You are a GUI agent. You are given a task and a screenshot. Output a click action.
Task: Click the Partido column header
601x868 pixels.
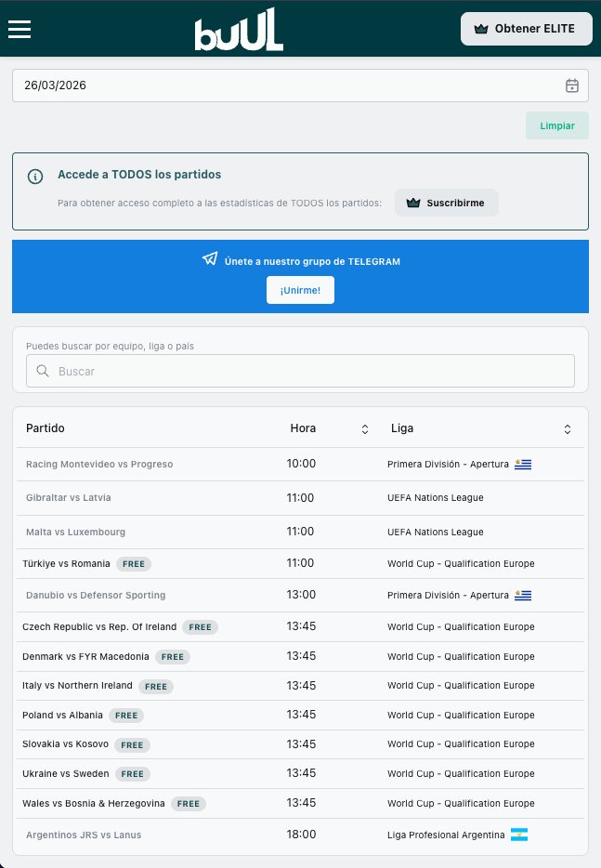[x=46, y=428]
